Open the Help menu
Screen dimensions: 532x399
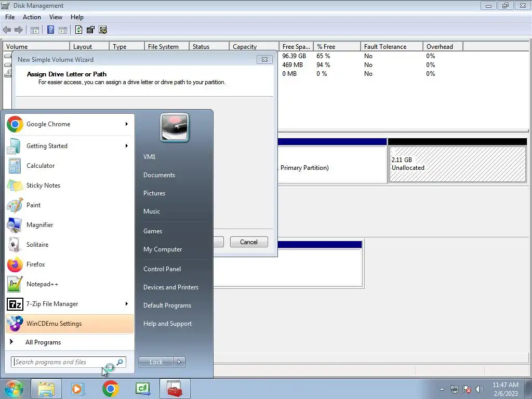pyautogui.click(x=77, y=17)
